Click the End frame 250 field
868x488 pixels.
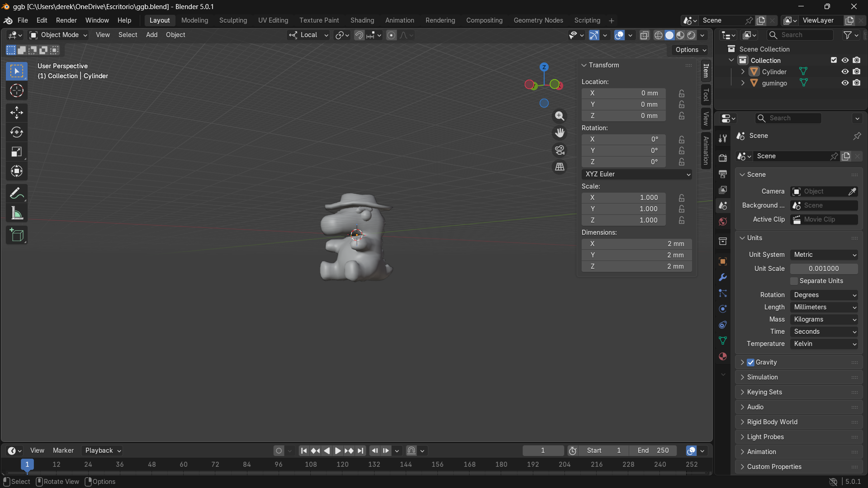(653, 450)
